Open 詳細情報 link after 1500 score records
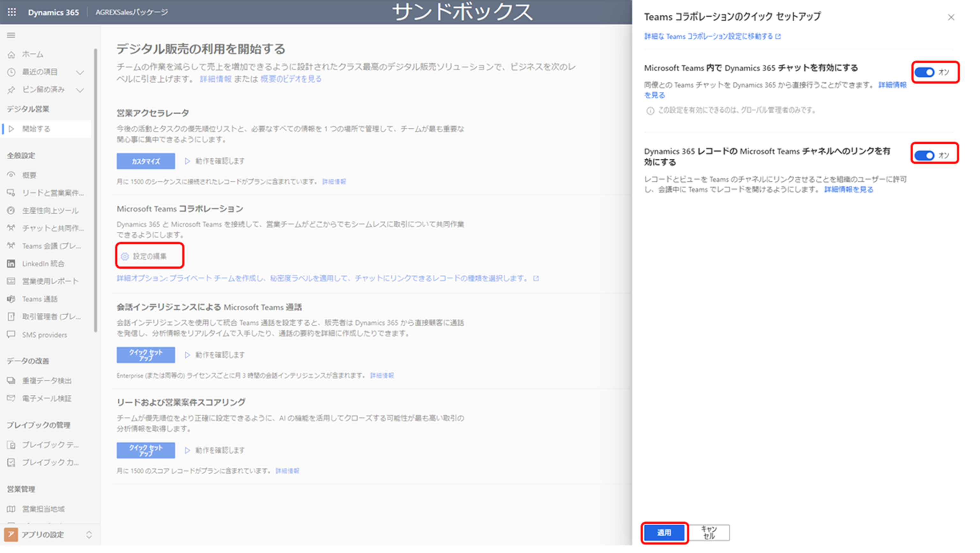The width and height of the screenshot is (980, 553). click(x=287, y=471)
